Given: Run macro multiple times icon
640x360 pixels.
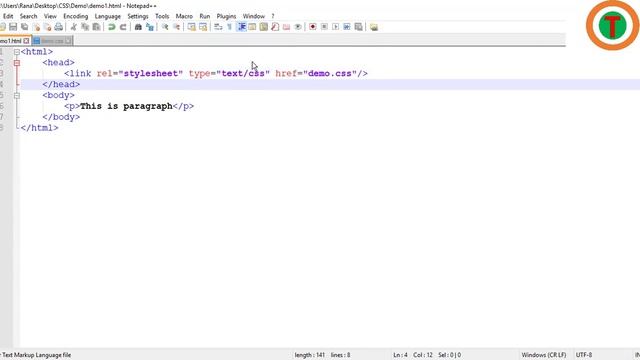Looking at the screenshot, I should coord(347,27).
